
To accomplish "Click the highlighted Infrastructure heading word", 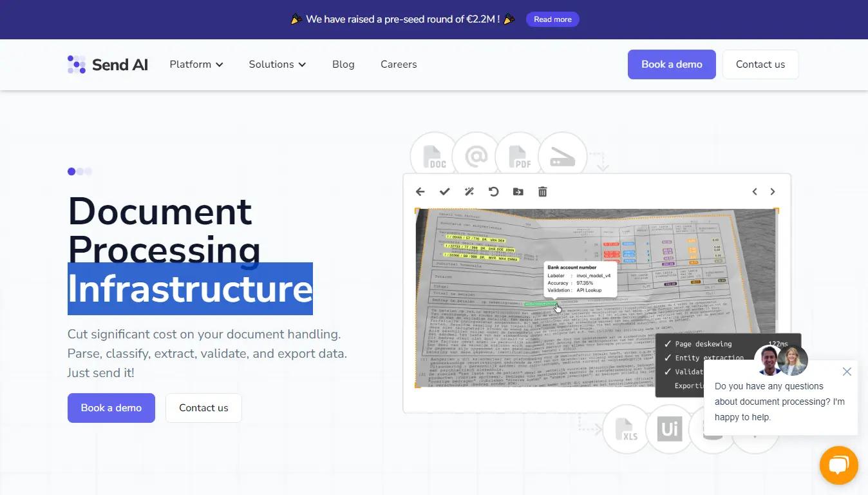I will pyautogui.click(x=190, y=289).
